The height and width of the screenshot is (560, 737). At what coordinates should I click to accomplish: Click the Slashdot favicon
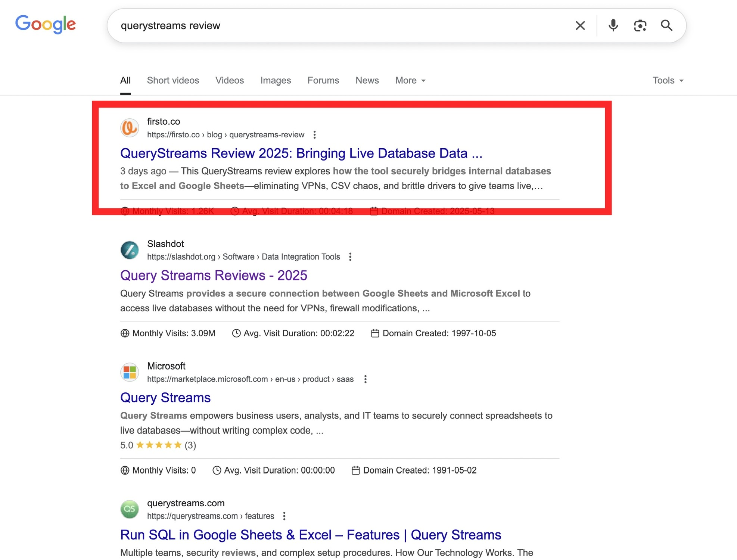point(130,250)
